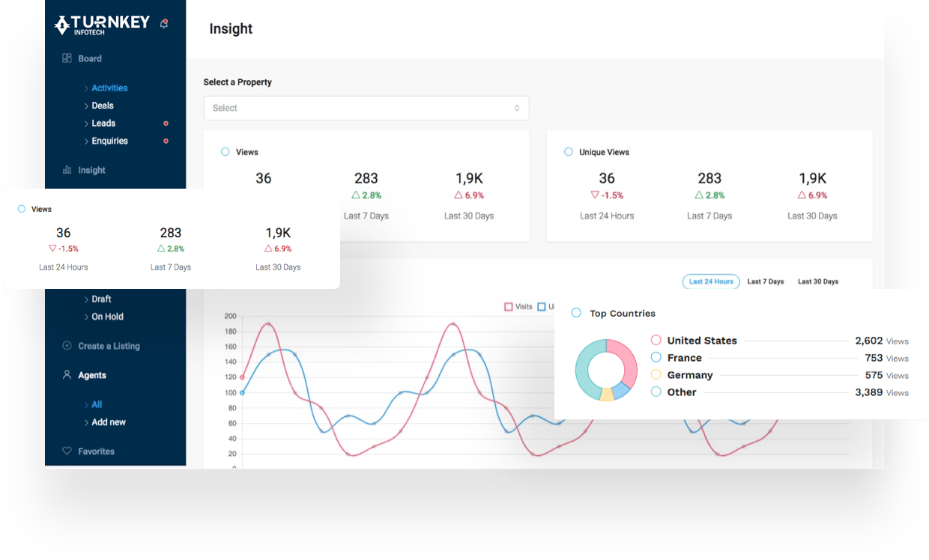This screenshot has width=929, height=560.
Task: Click the Favorites heart icon
Action: 67,451
